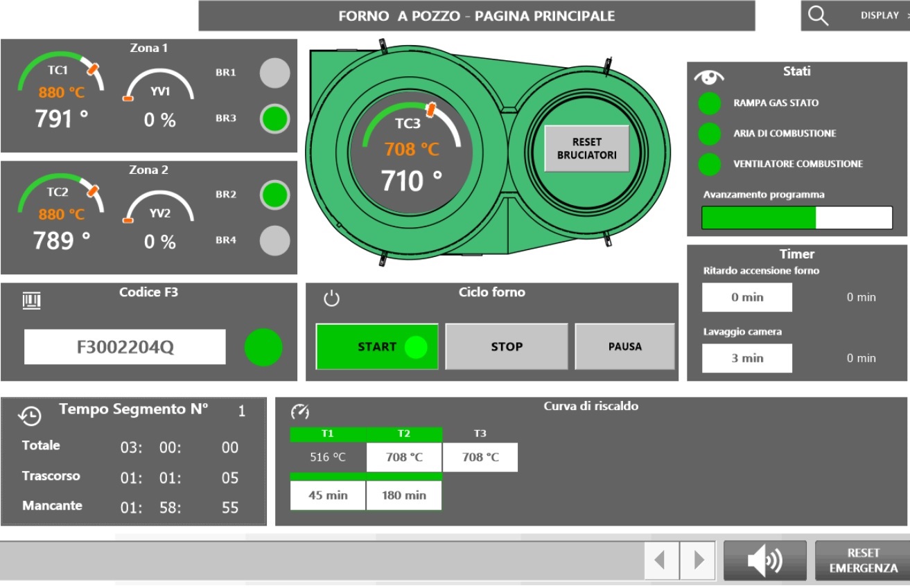Toggle the BR3 burner indicator
Viewport: 910px width, 588px height.
(274, 119)
